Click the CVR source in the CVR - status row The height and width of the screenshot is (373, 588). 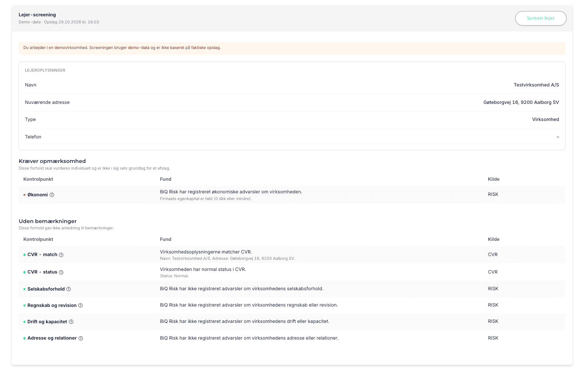point(493,272)
